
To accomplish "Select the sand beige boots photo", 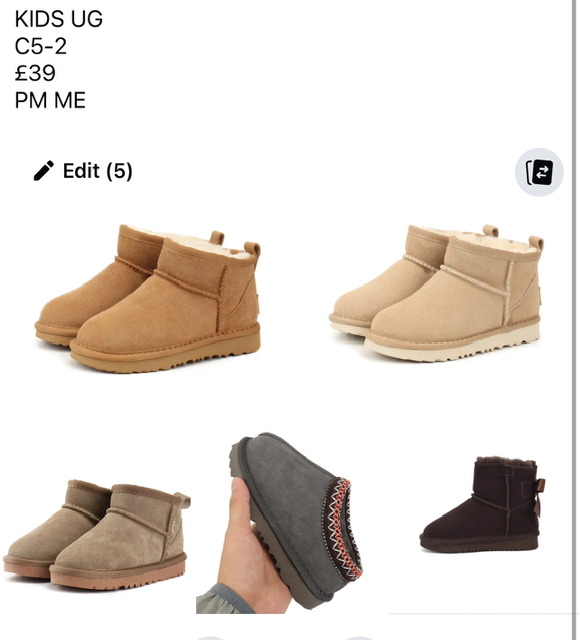I will pyautogui.click(x=436, y=293).
